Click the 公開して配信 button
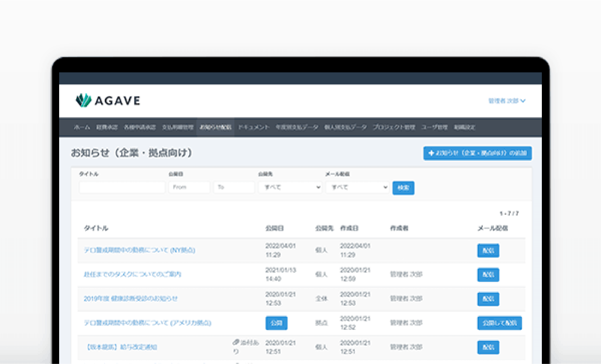Viewport: 601px width, 364px height. [500, 323]
